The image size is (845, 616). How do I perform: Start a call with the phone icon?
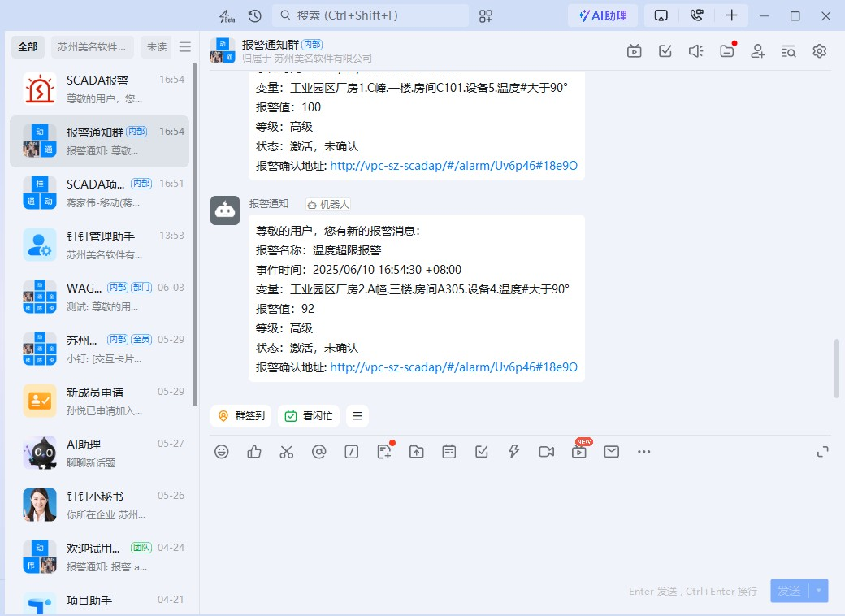tap(696, 15)
